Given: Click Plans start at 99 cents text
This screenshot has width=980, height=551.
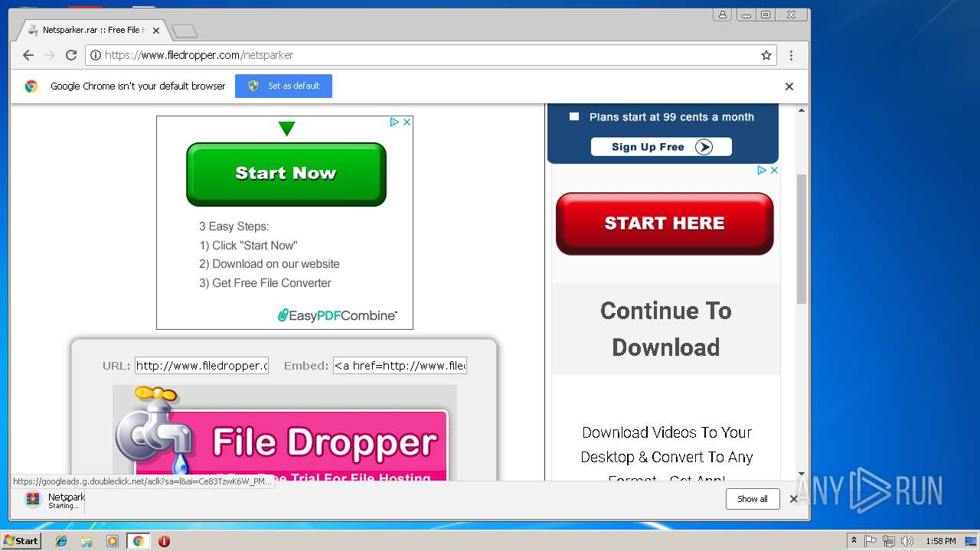Looking at the screenshot, I should coord(671,117).
